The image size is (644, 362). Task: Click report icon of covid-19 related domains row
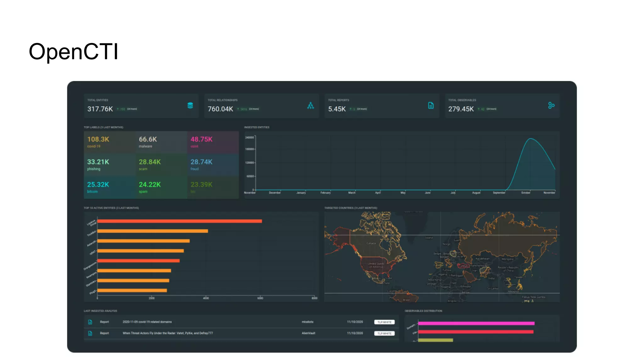[90, 322]
